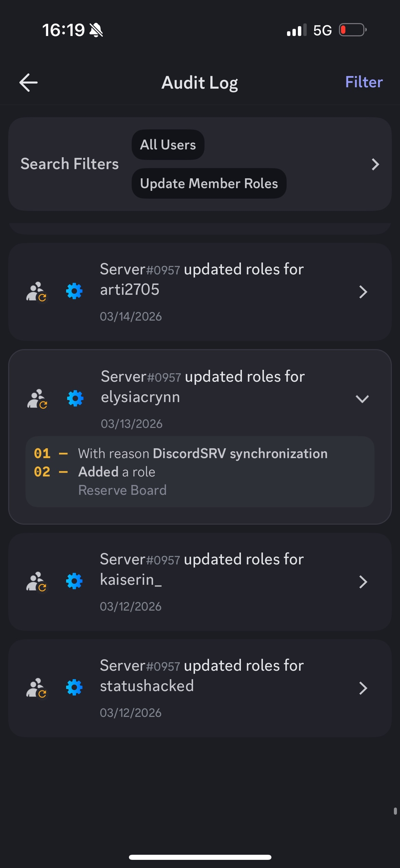Tap the Update Member Roles filter chip
Viewport: 400px width, 868px height.
click(x=209, y=183)
